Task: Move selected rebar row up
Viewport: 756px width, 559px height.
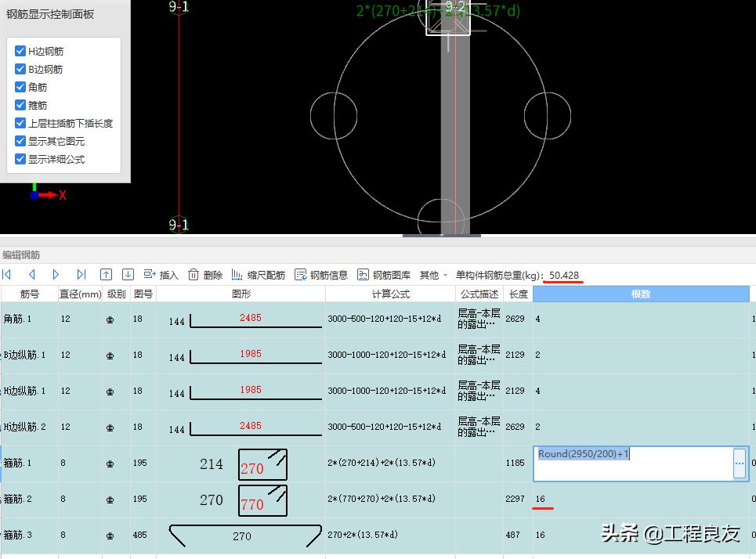Action: click(x=106, y=275)
